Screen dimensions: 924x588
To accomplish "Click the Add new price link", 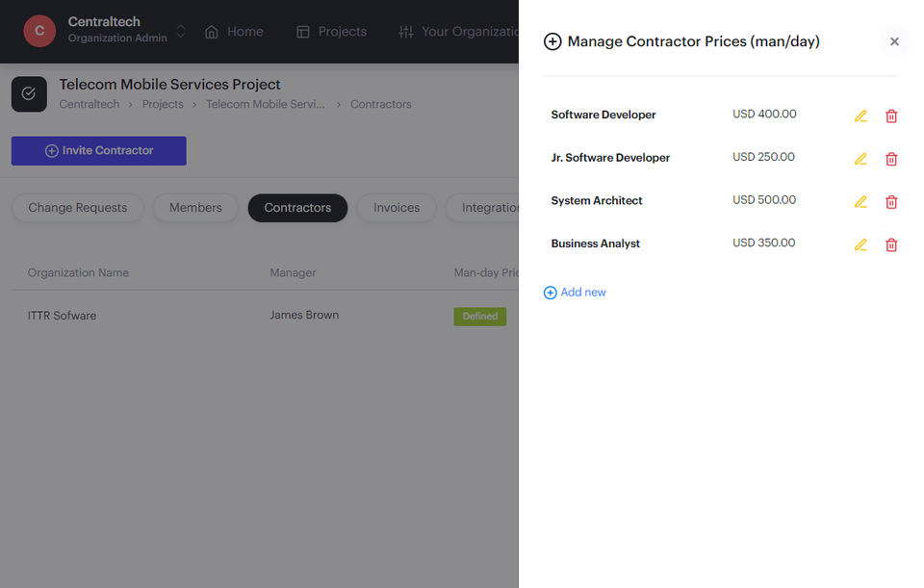I will pos(576,293).
